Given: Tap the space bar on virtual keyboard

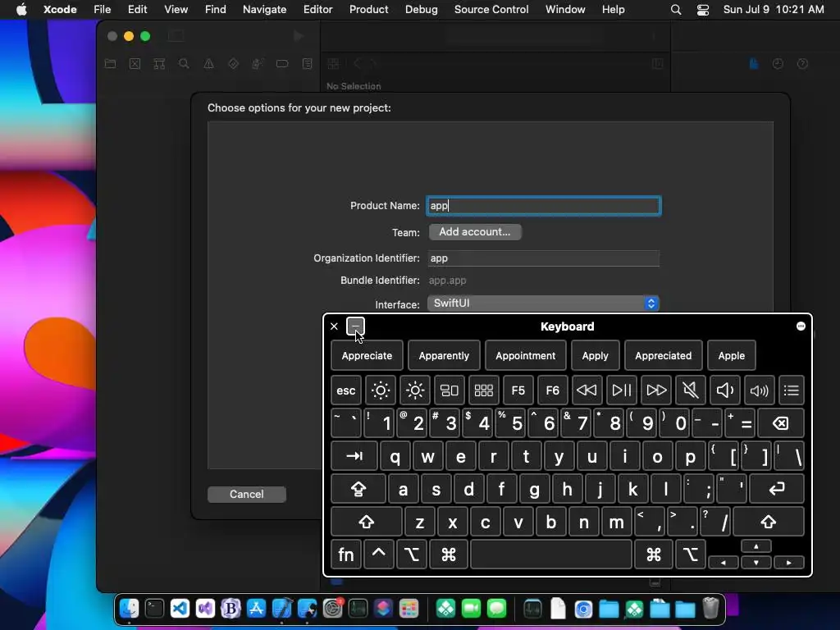Looking at the screenshot, I should [551, 554].
